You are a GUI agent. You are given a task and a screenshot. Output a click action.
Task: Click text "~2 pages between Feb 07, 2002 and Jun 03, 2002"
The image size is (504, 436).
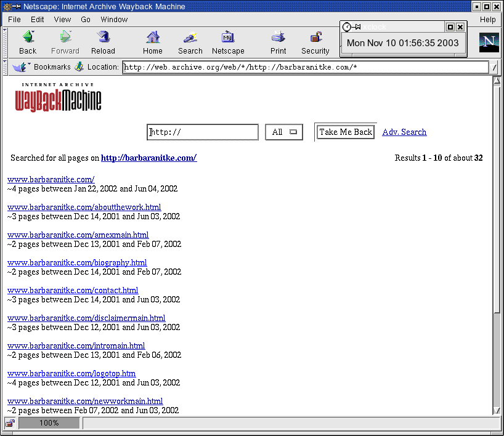[93, 410]
